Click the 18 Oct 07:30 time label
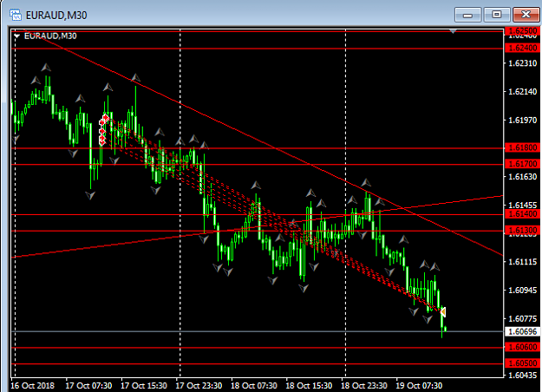The width and height of the screenshot is (542, 392). tap(254, 385)
